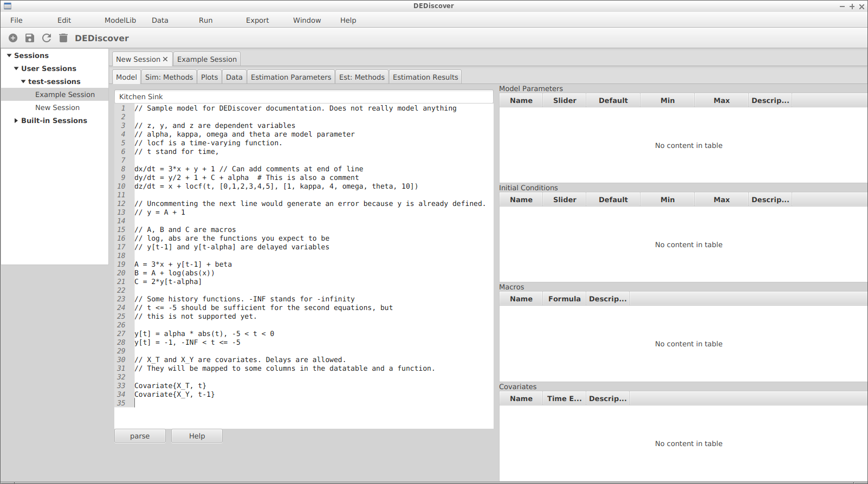The height and width of the screenshot is (484, 868).
Task: Open the Window menu
Action: (307, 20)
